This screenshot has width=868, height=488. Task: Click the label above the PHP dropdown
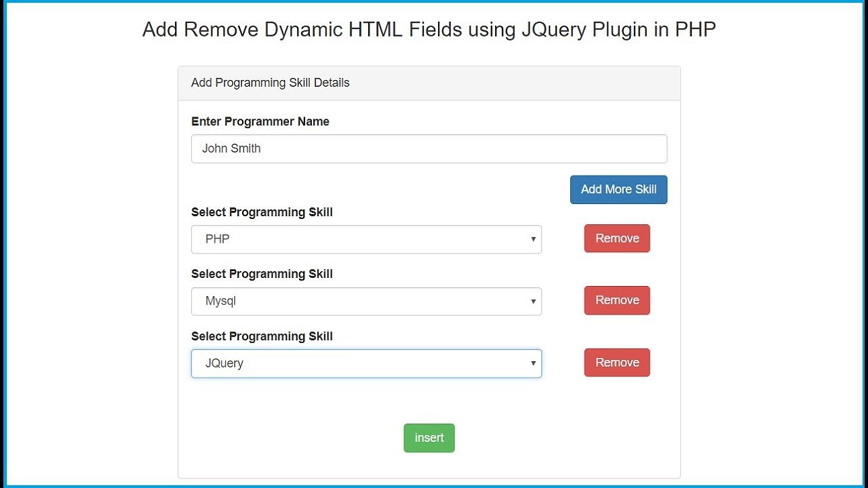tap(262, 212)
